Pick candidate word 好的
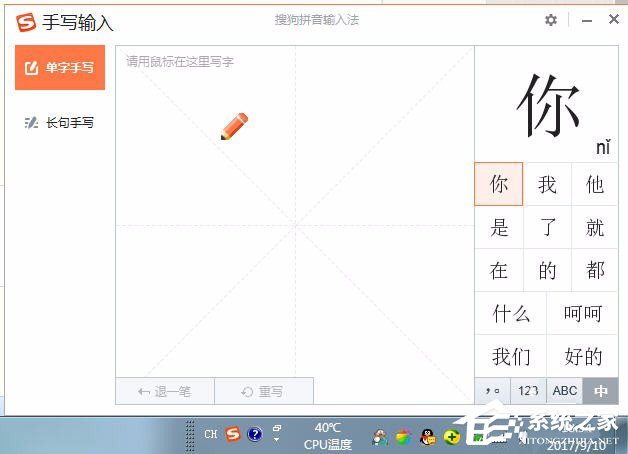Screen dimensions: 628x454 pyautogui.click(x=583, y=356)
